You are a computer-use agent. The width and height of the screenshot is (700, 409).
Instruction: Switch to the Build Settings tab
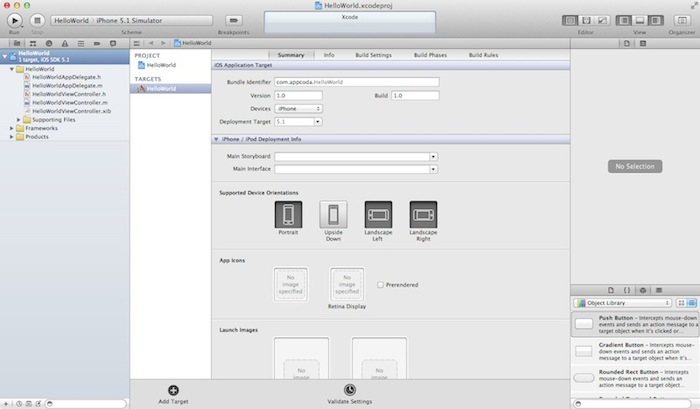point(375,55)
